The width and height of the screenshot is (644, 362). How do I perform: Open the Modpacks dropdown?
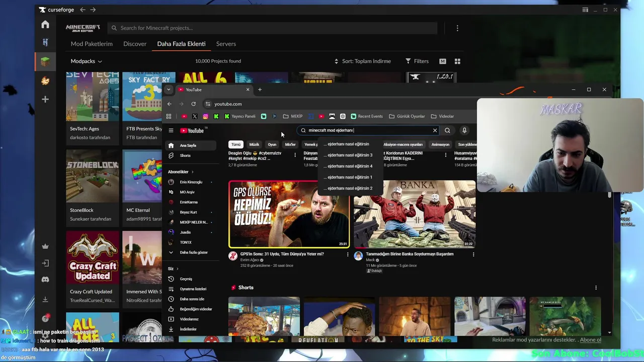86,61
